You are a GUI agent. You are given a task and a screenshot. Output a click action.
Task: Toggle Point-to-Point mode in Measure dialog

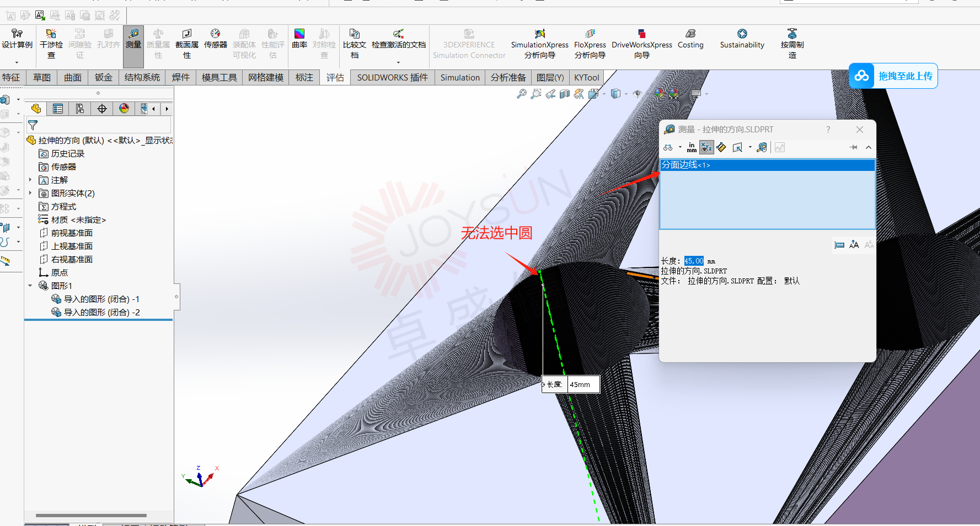point(721,147)
